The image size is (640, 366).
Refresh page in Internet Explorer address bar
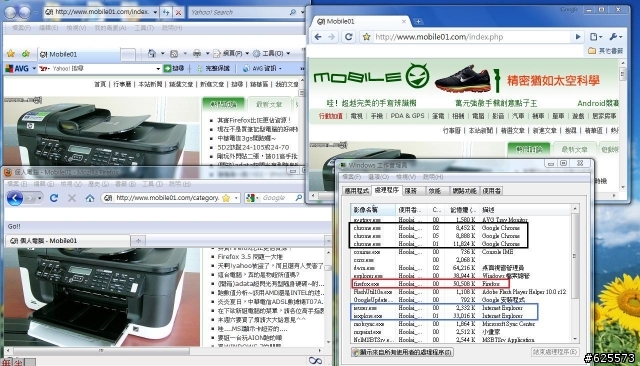coord(166,13)
